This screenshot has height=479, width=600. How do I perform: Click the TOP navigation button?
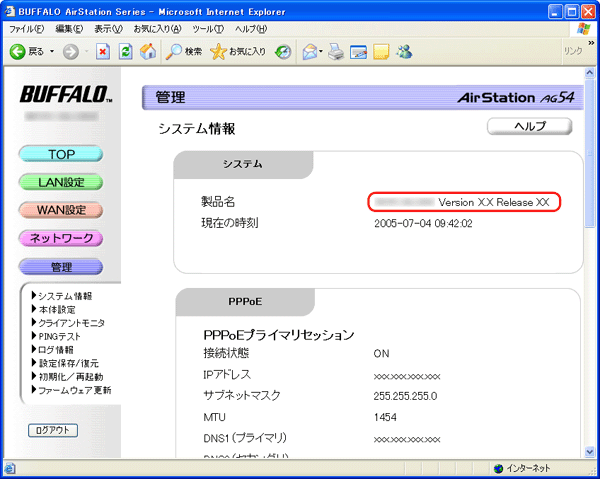point(61,154)
